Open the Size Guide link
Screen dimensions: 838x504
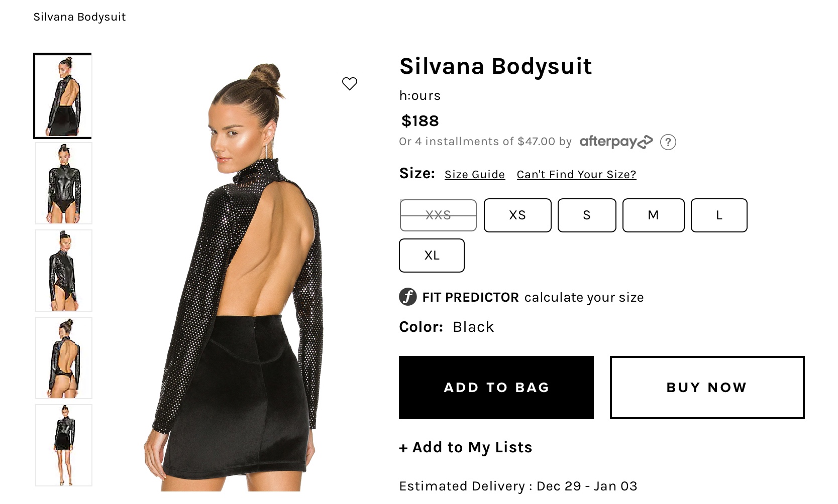pyautogui.click(x=475, y=175)
